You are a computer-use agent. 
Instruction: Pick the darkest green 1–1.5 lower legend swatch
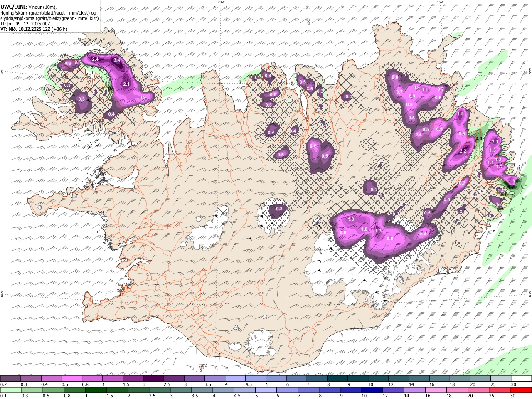pyautogui.click(x=96, y=390)
